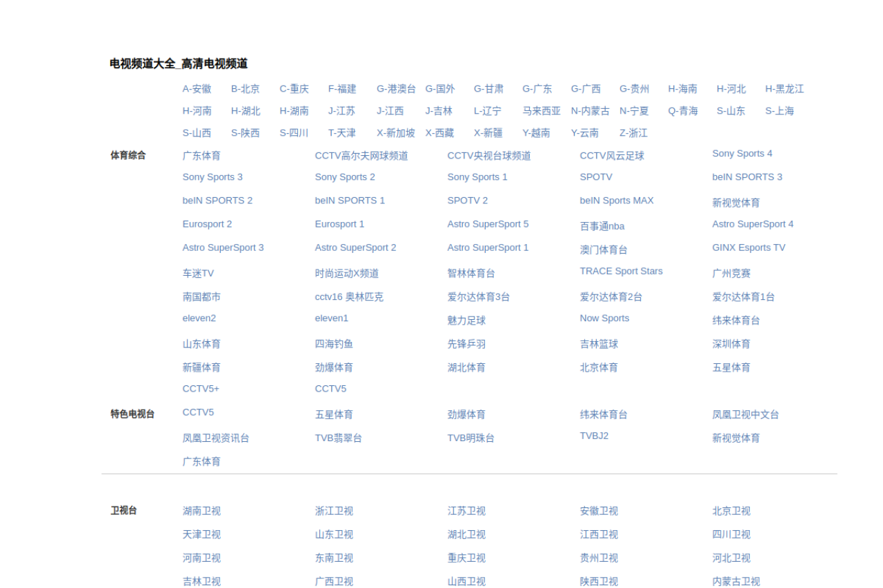Open 江苏卫视 channel
883x588 pixels.
466,511
